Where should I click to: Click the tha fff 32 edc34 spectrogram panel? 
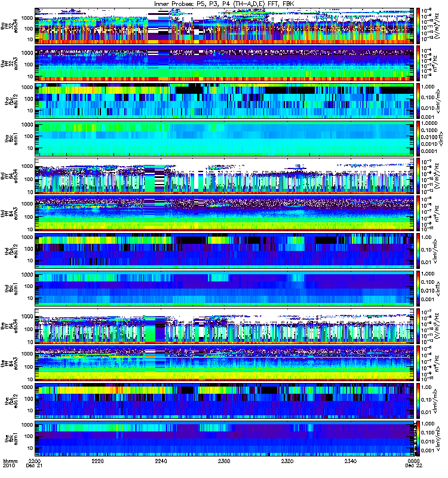click(x=224, y=26)
